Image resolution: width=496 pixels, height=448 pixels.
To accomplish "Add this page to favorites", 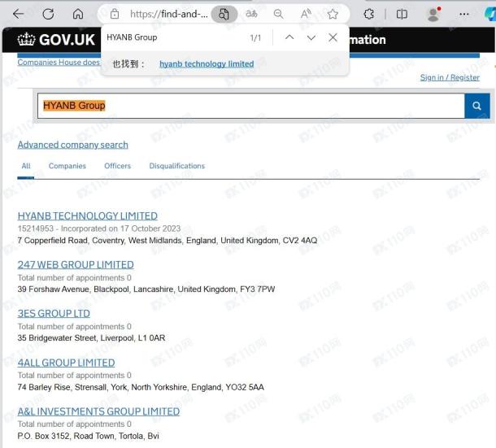I will click(333, 14).
